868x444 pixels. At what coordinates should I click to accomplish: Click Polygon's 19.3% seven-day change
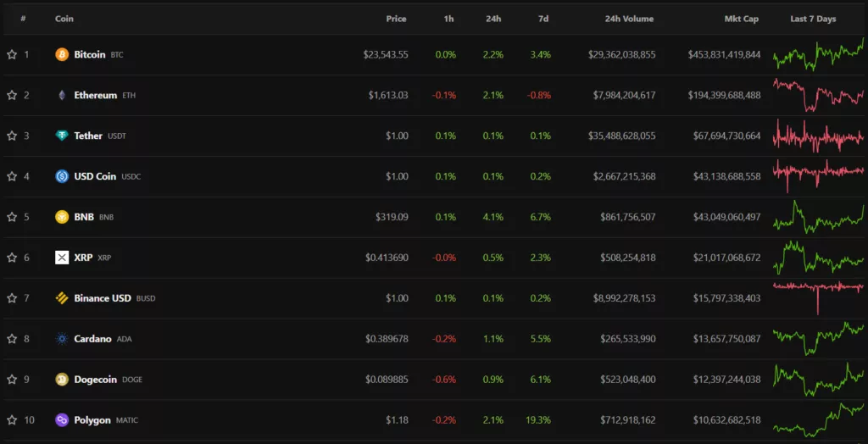538,420
